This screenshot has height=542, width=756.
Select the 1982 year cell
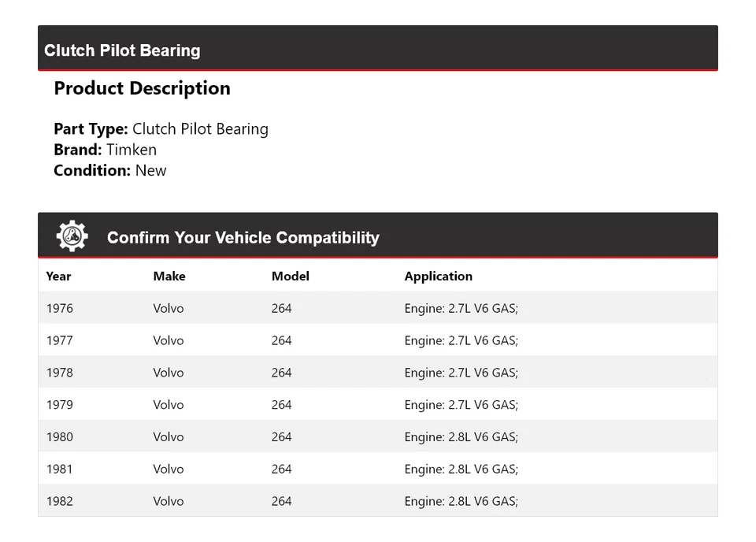pyautogui.click(x=59, y=501)
